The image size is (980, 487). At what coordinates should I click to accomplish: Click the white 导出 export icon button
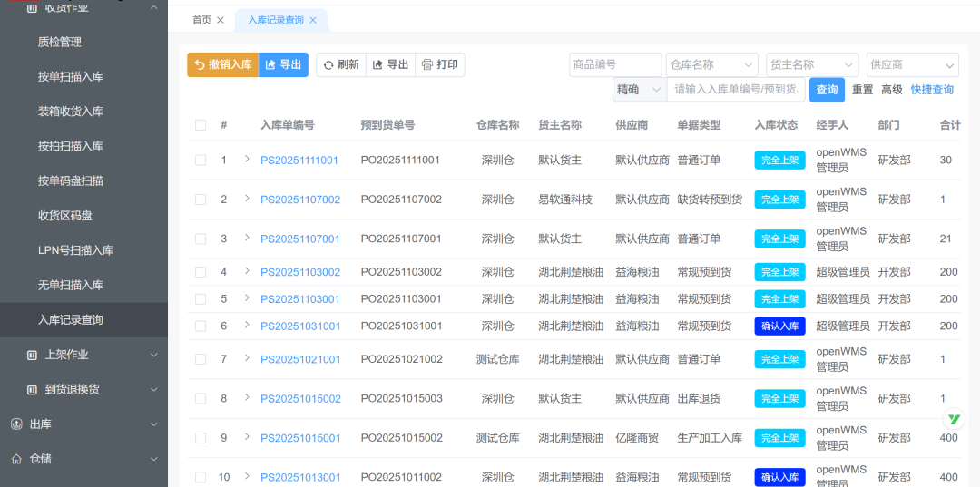coord(390,65)
